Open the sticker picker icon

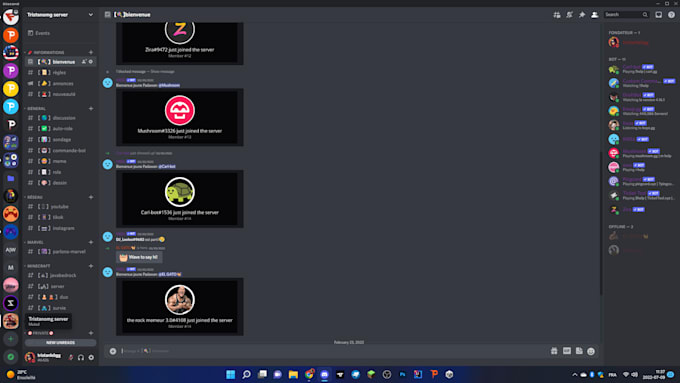pyautogui.click(x=579, y=351)
